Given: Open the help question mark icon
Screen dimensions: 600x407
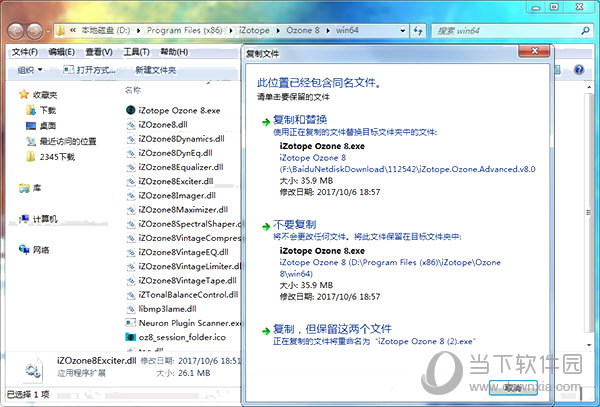Looking at the screenshot, I should coord(579,70).
